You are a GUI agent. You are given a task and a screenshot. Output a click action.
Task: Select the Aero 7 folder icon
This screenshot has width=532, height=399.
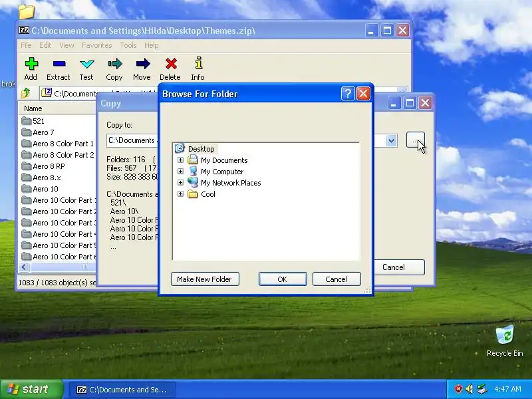pyautogui.click(x=26, y=132)
